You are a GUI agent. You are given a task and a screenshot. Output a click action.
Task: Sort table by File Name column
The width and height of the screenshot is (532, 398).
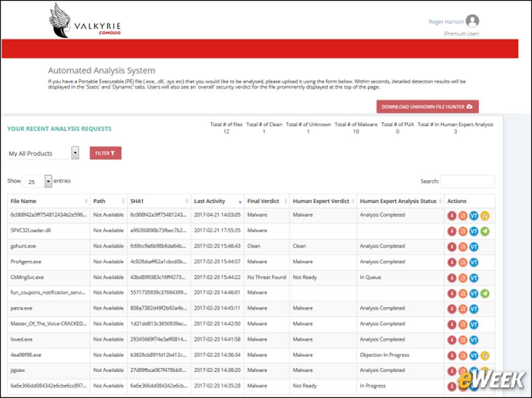point(49,201)
